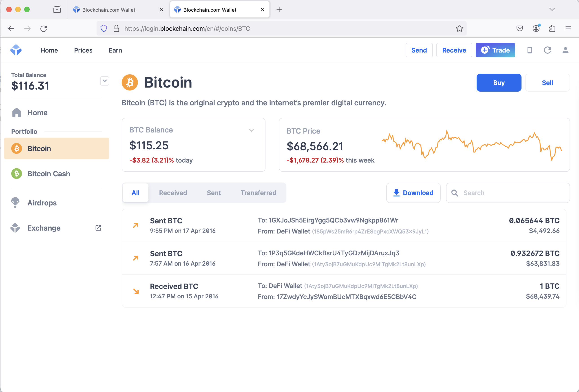579x392 pixels.
Task: Click the Exchange external link icon
Action: coord(98,228)
